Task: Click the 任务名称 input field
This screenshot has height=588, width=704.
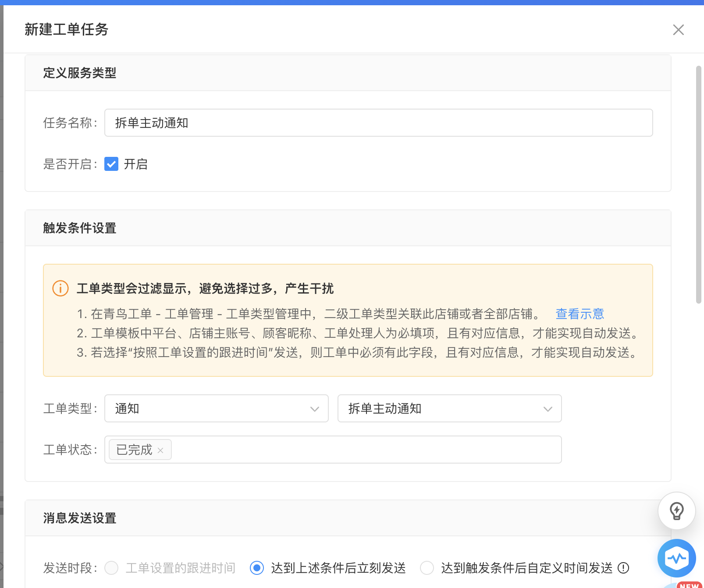Action: [x=379, y=123]
